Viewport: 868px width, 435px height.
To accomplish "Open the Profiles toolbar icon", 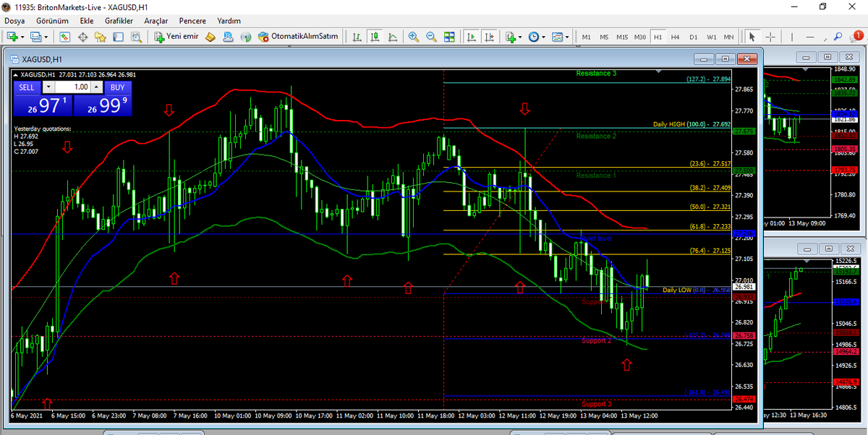I will pyautogui.click(x=36, y=36).
